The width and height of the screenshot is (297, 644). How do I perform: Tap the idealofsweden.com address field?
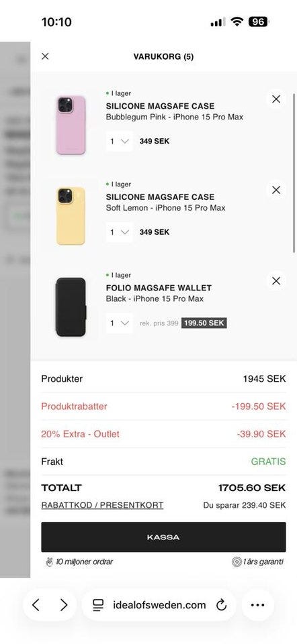click(159, 604)
